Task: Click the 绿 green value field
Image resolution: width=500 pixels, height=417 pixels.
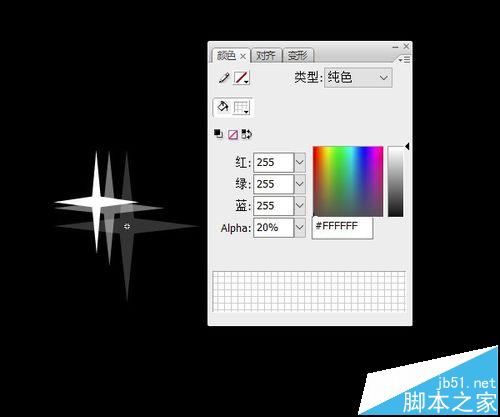Action: click(273, 184)
